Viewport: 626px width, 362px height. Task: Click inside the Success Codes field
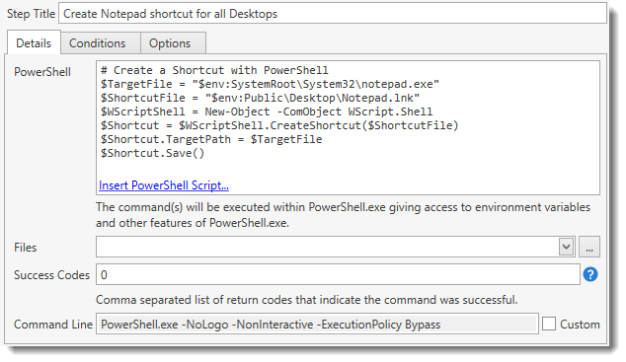(338, 275)
